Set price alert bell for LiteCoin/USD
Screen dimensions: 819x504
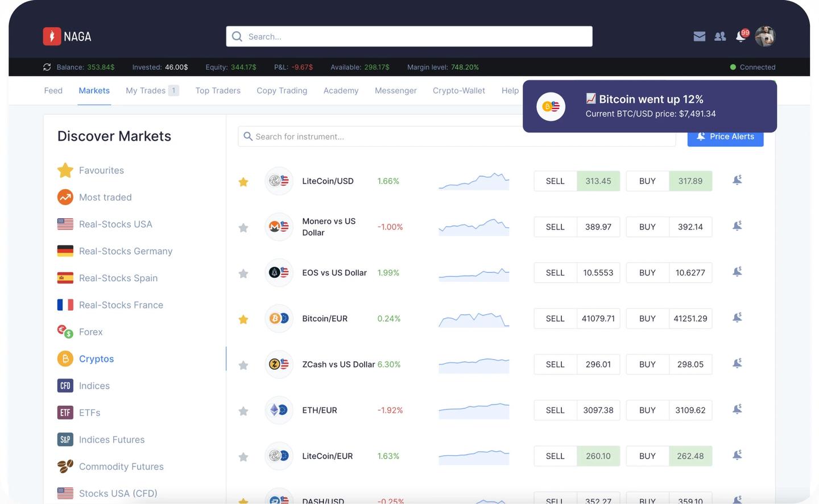pyautogui.click(x=737, y=180)
